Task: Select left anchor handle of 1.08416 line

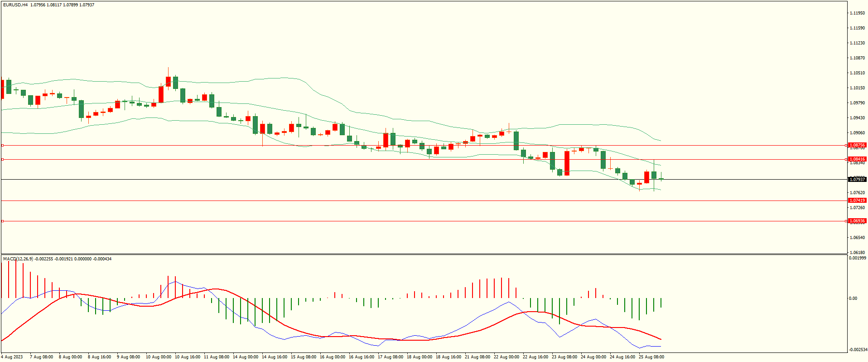Action: [x=3, y=160]
